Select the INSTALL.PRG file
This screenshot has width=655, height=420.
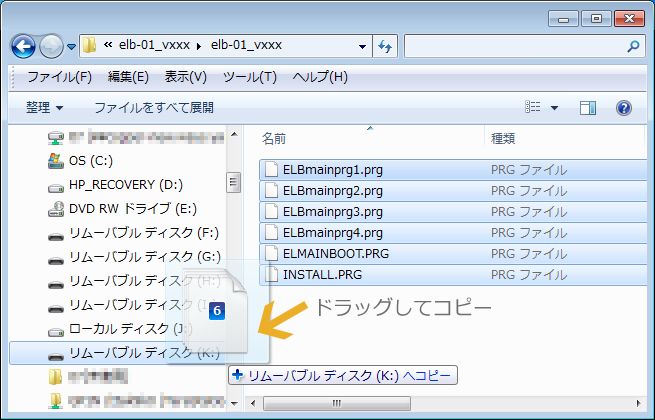click(x=325, y=274)
